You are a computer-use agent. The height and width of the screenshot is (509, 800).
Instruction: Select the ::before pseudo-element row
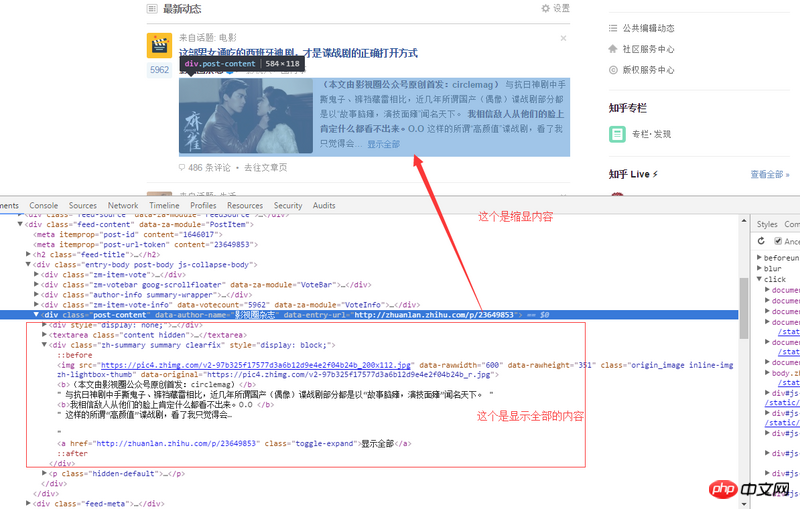click(x=74, y=355)
